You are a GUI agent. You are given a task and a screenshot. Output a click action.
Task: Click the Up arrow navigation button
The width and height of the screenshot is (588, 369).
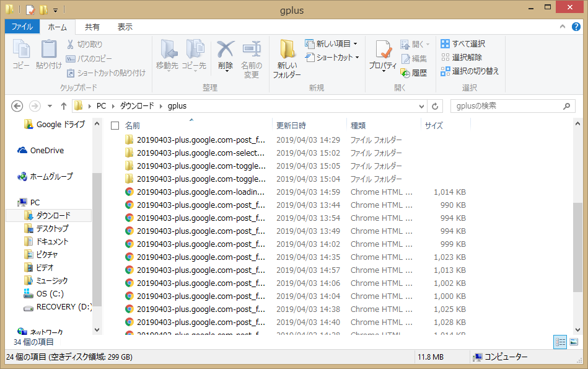pos(63,106)
